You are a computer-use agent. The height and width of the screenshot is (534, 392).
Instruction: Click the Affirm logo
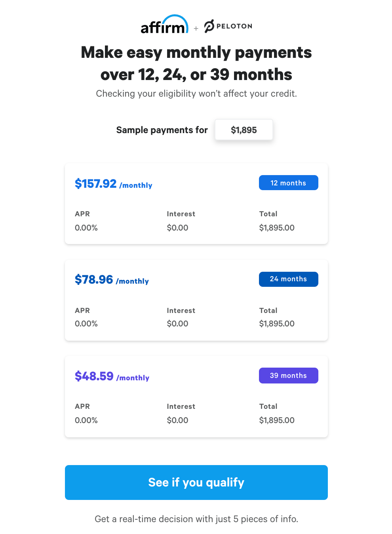165,25
